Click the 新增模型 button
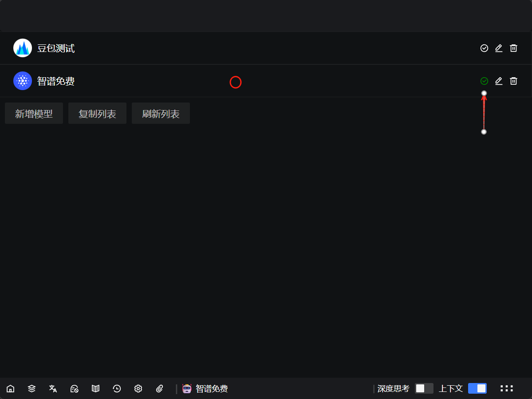532x399 pixels. coord(34,114)
